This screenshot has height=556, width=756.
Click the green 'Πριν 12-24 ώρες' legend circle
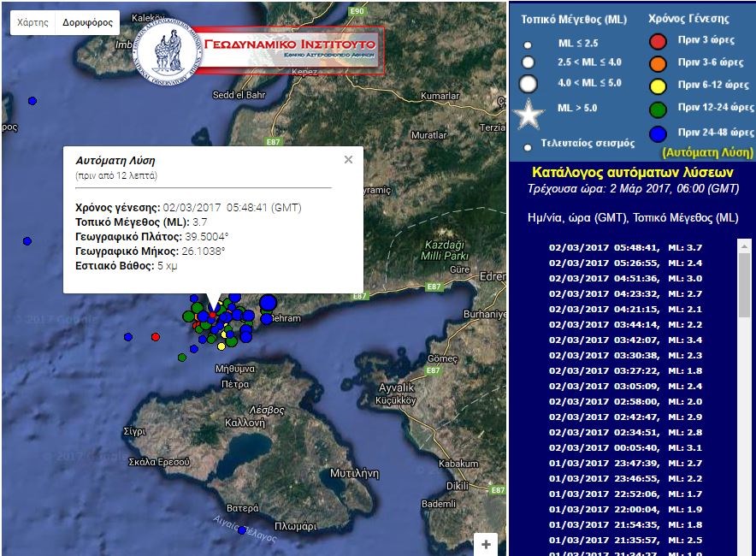coord(657,108)
